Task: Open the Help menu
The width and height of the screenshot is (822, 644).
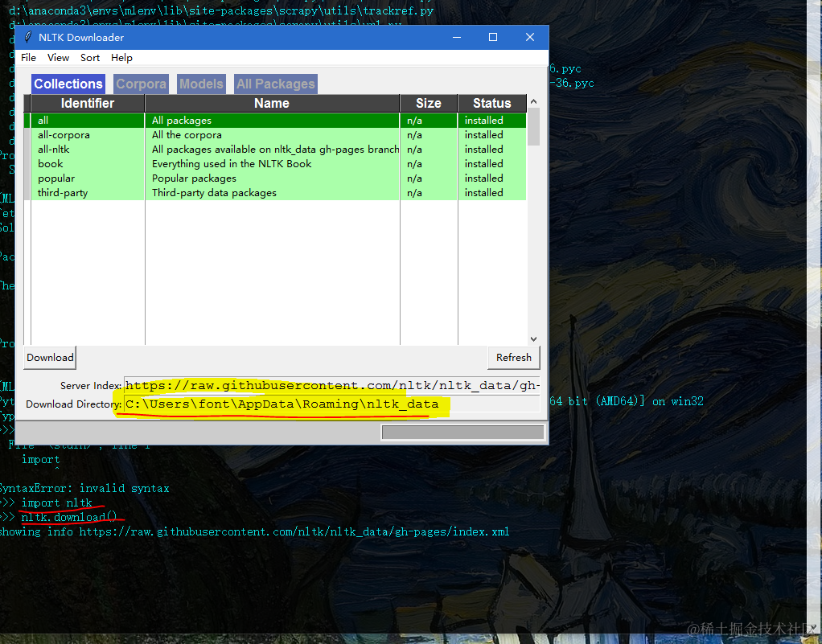Action: (x=121, y=58)
